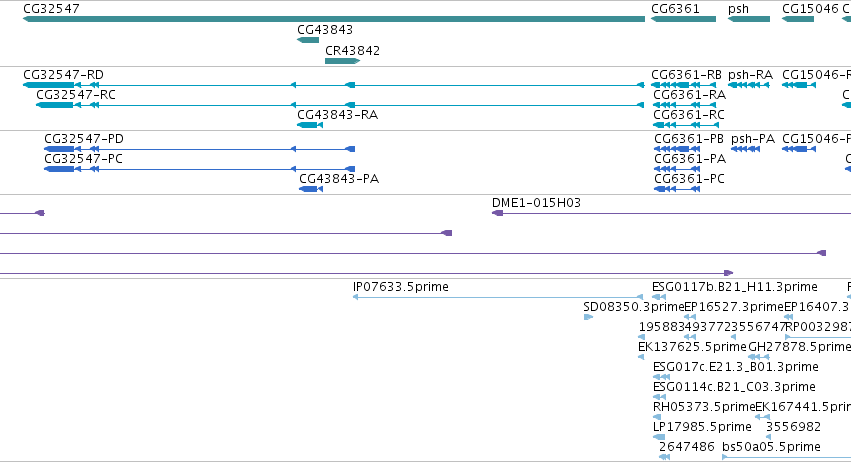Select ESG0114c.B21_C03.3prime EST label
Screen dimensions: 851x462
pyautogui.click(x=734, y=387)
